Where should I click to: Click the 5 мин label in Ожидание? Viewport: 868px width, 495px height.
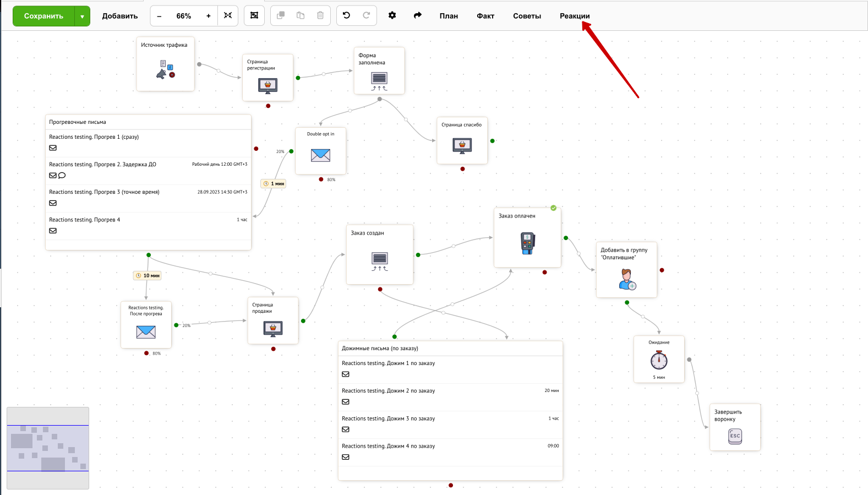pos(659,377)
